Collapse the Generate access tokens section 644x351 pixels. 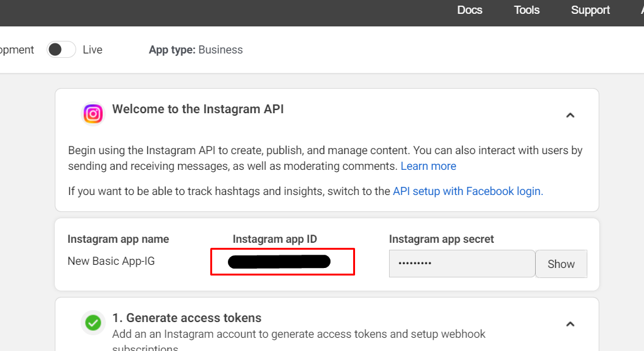coord(570,325)
